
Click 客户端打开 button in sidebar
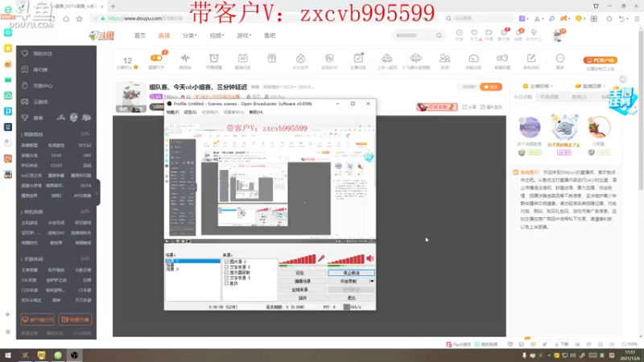[x=37, y=319]
